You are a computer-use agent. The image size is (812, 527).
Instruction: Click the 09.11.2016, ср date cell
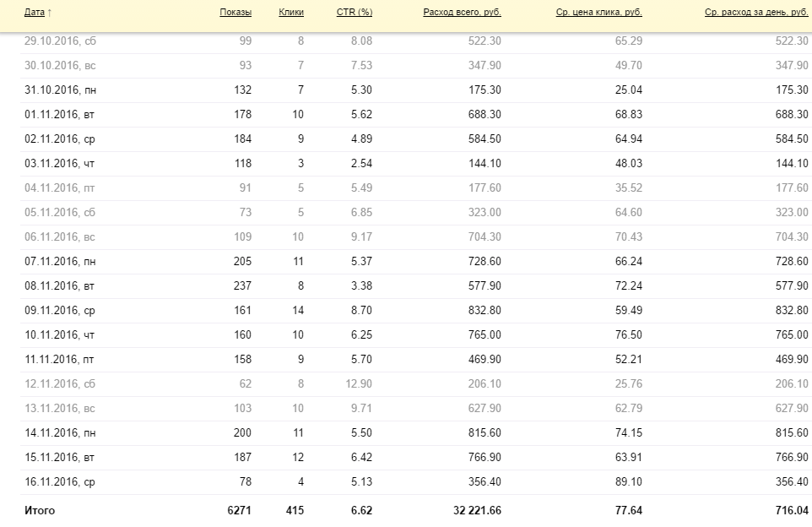point(60,311)
